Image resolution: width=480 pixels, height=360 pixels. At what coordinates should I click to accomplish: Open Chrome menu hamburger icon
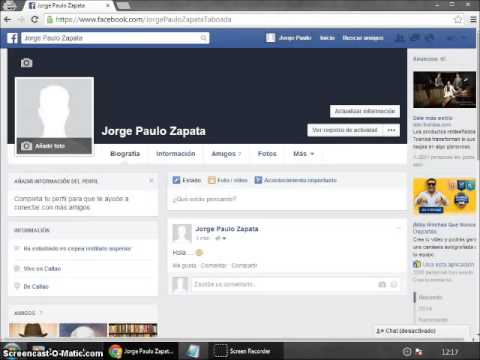(473, 19)
